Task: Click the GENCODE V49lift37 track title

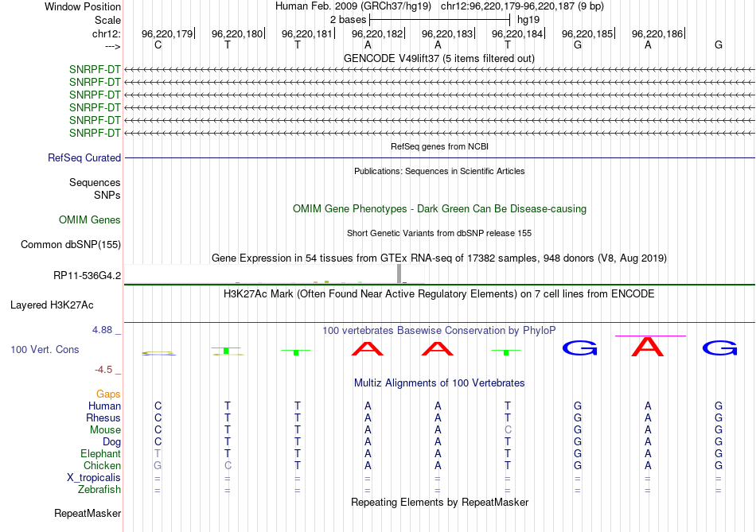Action: [x=438, y=58]
